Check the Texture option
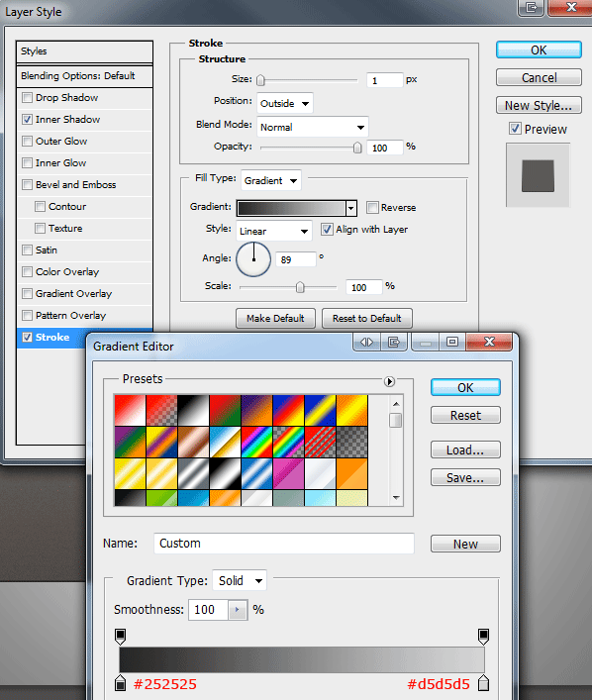Image resolution: width=592 pixels, height=700 pixels. click(41, 228)
